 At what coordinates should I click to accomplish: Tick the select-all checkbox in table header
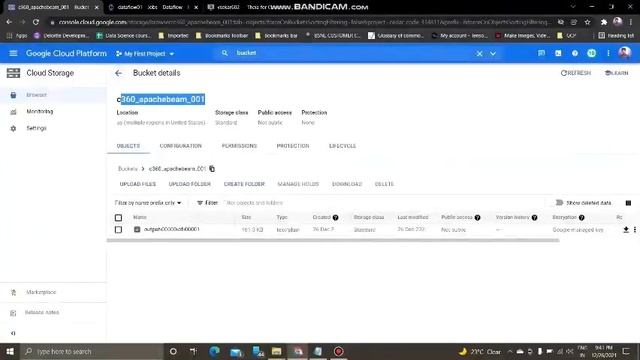pos(118,218)
